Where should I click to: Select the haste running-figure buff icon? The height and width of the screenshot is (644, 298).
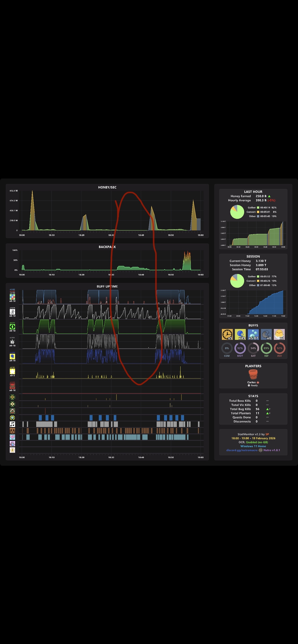pyautogui.click(x=12, y=312)
